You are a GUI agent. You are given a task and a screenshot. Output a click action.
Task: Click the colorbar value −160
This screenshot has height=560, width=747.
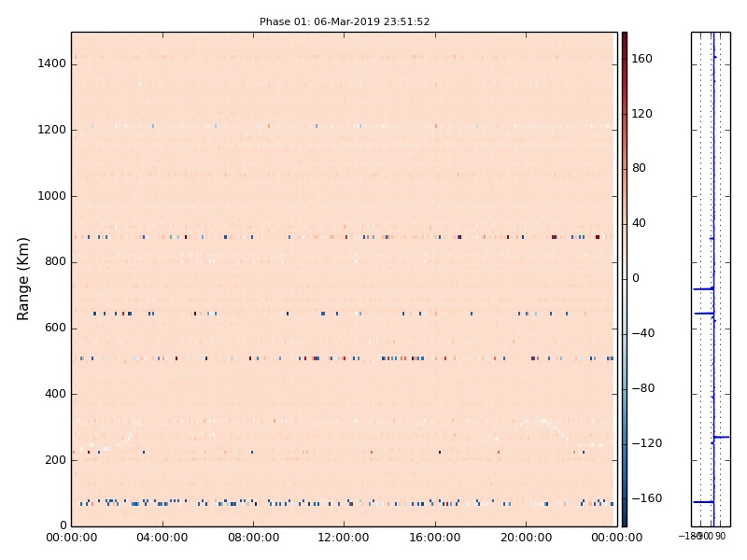[x=647, y=498]
